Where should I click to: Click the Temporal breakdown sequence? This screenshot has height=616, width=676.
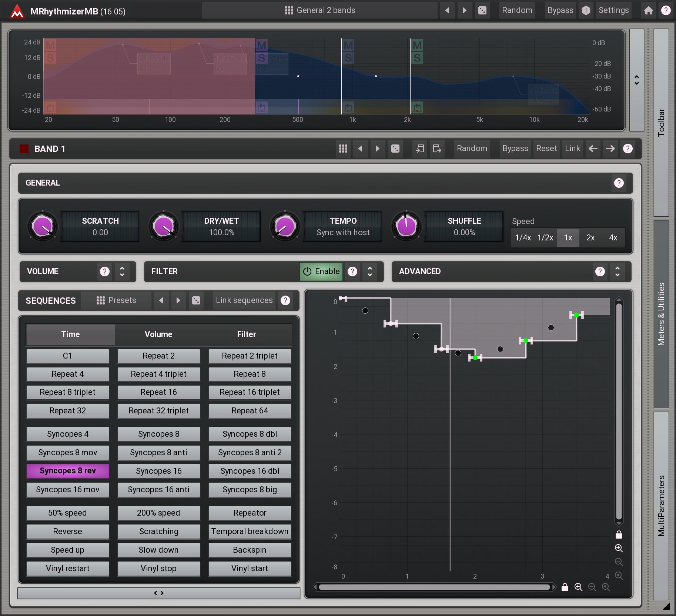[250, 532]
